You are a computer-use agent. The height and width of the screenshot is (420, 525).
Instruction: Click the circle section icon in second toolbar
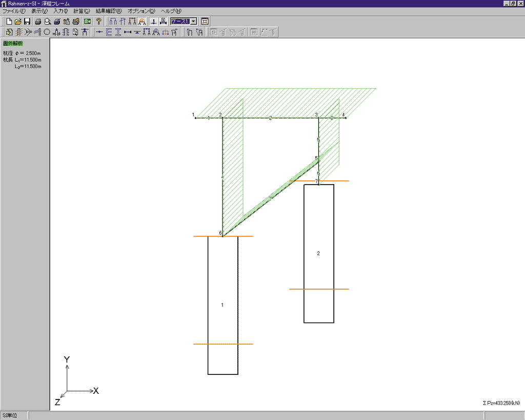point(47,32)
